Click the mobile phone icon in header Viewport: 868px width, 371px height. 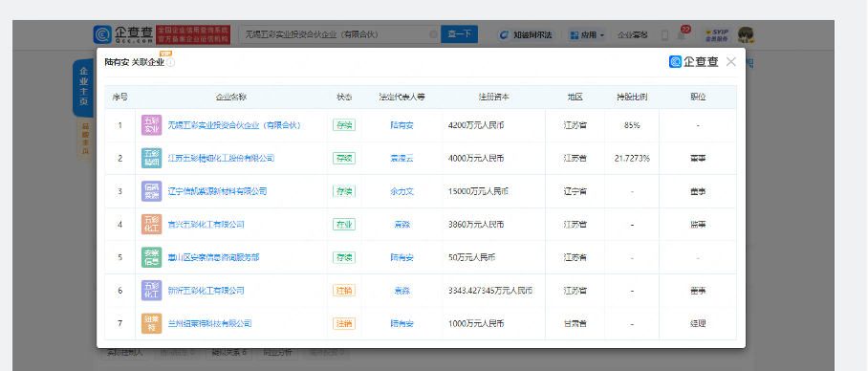[664, 34]
